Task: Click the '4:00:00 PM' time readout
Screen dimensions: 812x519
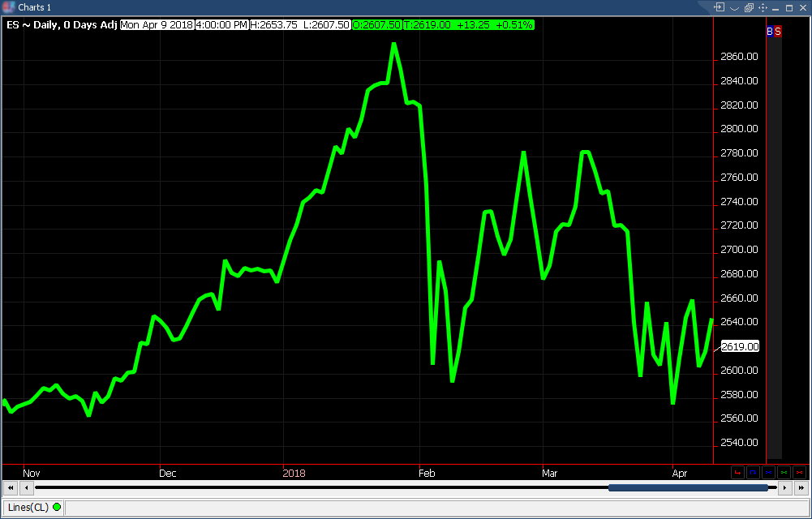Action: (221, 25)
